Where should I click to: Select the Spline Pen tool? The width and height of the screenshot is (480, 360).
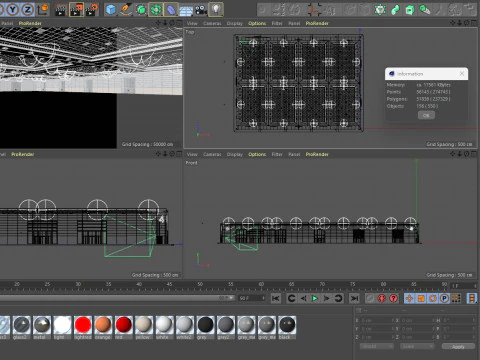[126, 10]
